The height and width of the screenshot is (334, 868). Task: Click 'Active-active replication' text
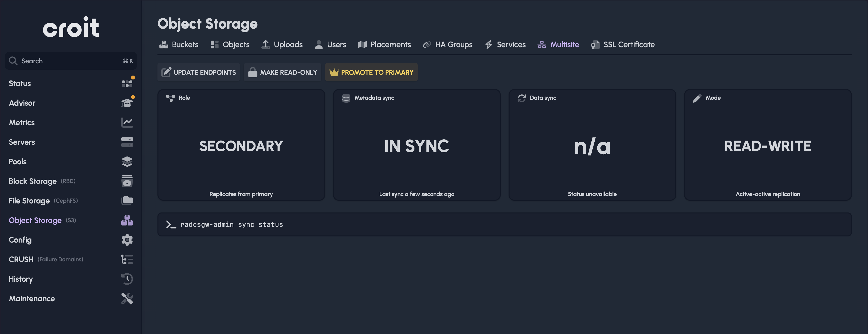point(768,194)
